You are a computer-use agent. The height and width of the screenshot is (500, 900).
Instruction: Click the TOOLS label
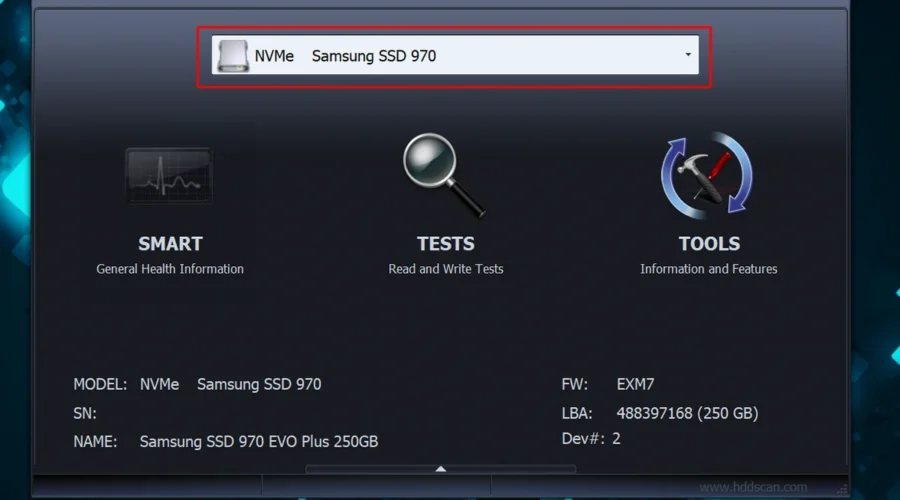click(709, 244)
